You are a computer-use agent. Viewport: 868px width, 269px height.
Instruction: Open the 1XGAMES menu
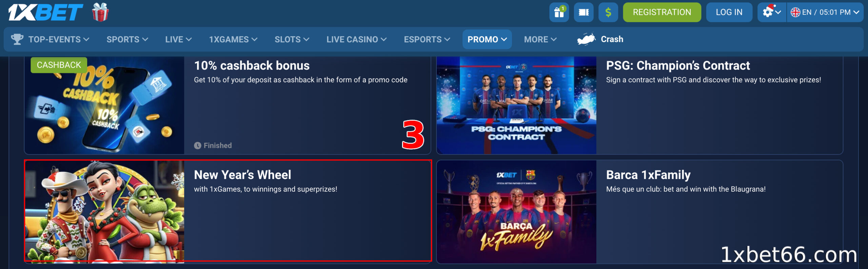tap(233, 39)
